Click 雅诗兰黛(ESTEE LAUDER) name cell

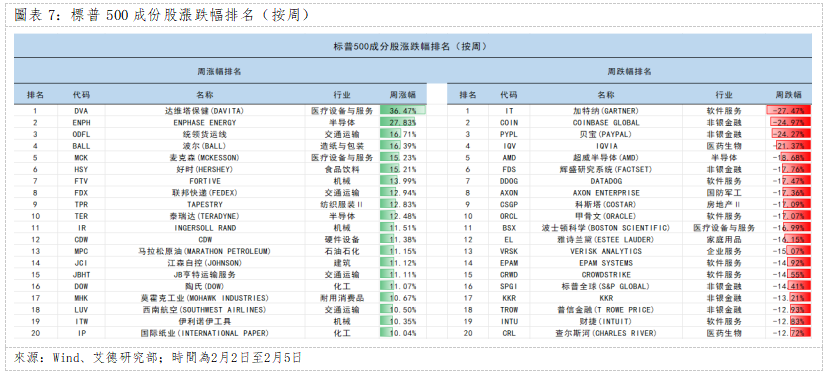click(605, 240)
